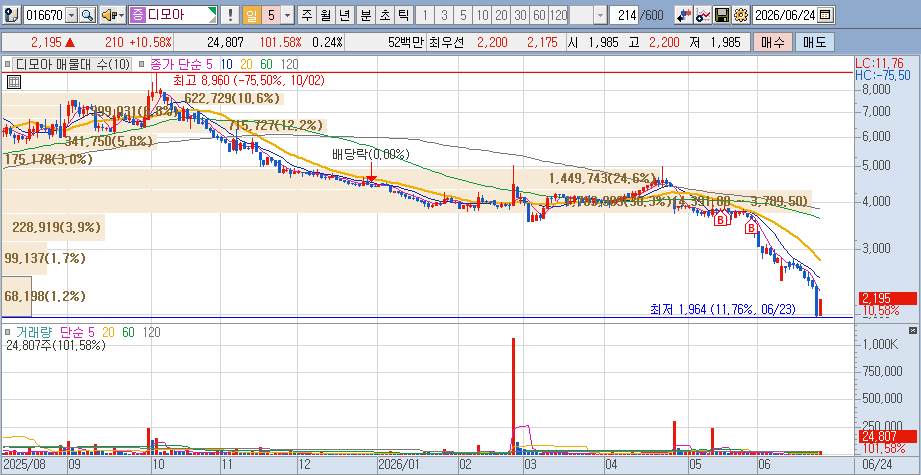Select the 120 interval button
The width and height of the screenshot is (921, 475).
[559, 15]
